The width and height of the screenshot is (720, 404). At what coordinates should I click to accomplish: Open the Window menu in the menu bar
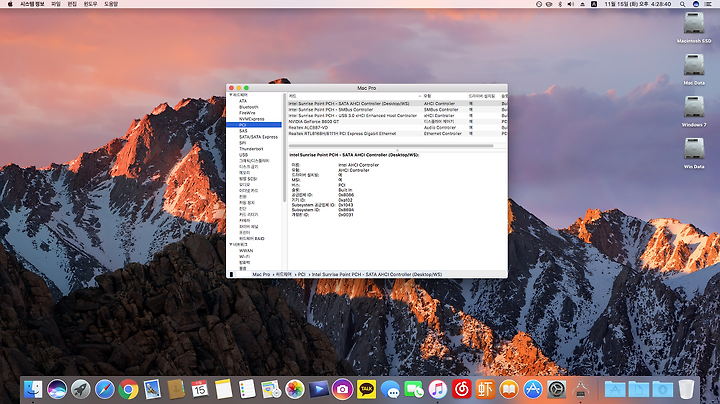click(x=90, y=4)
